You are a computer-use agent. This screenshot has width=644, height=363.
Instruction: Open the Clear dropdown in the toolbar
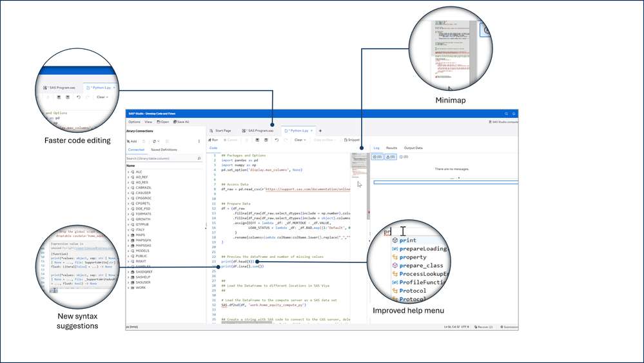point(300,140)
